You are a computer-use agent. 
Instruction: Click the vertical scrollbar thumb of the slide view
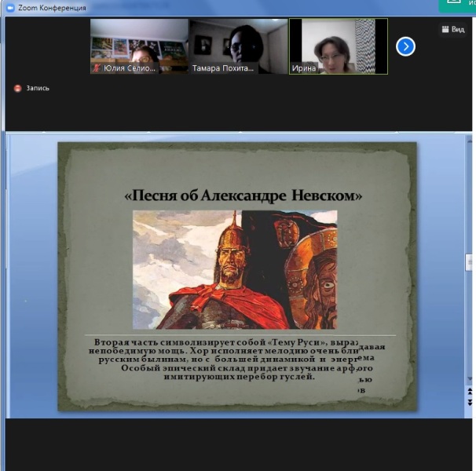point(469,262)
